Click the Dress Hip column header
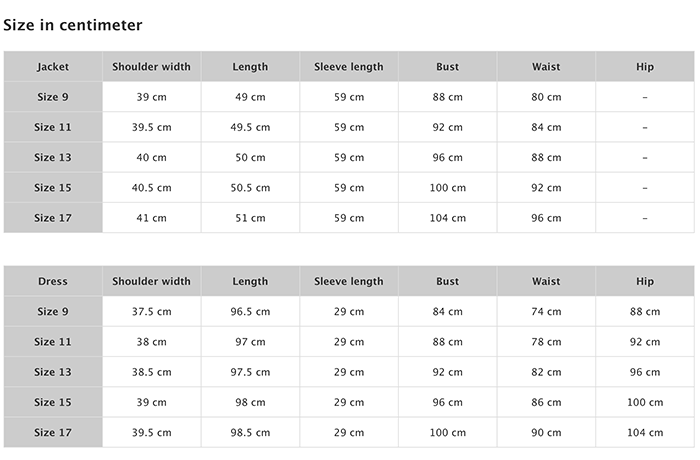The height and width of the screenshot is (460, 700). click(x=645, y=281)
